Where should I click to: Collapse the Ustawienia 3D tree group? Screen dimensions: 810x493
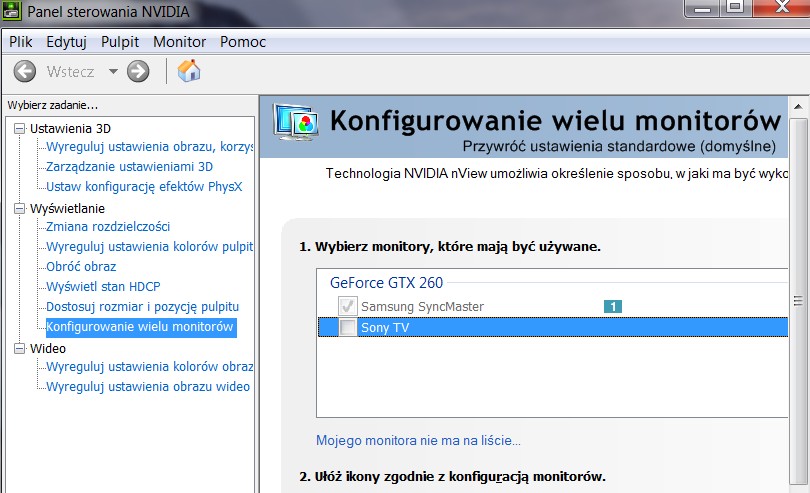(19, 128)
